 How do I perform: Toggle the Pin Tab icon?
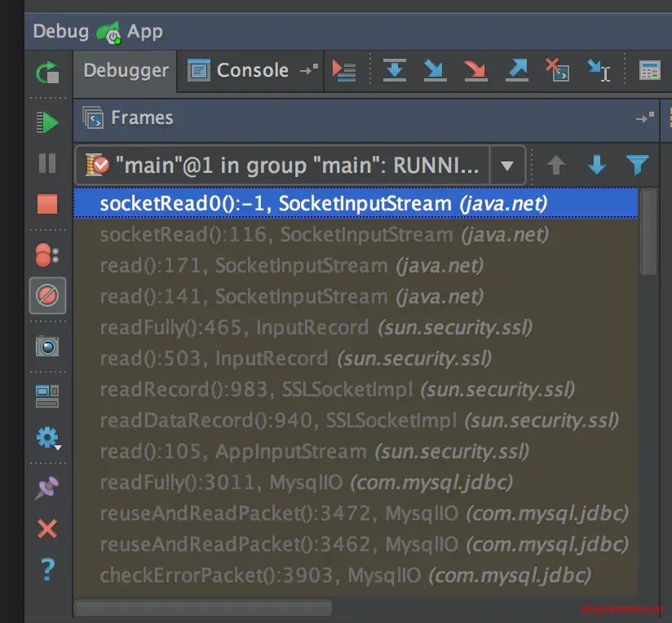tap(47, 488)
